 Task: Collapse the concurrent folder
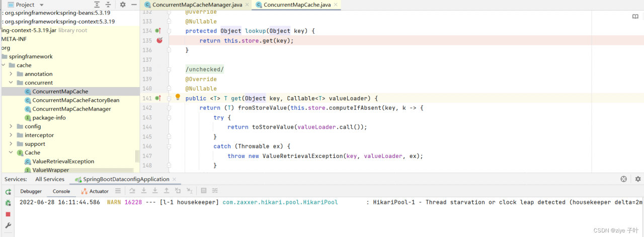tap(11, 83)
